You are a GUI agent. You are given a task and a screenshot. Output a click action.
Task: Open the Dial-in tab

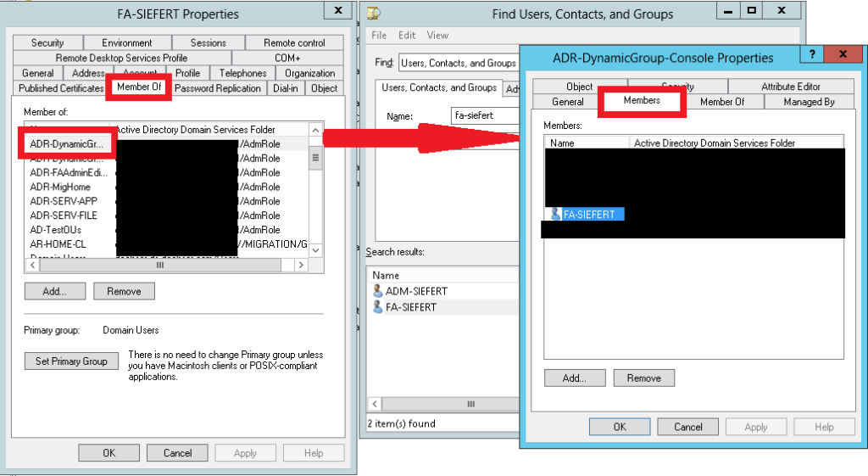click(285, 88)
